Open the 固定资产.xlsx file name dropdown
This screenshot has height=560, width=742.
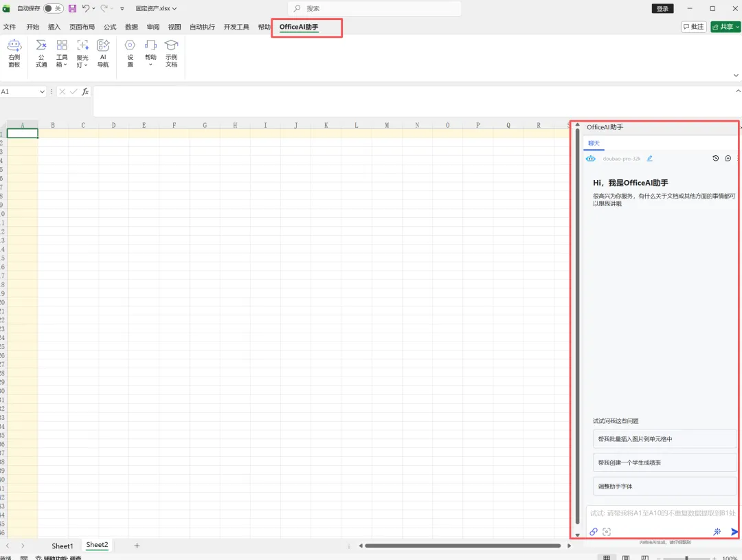(156, 8)
